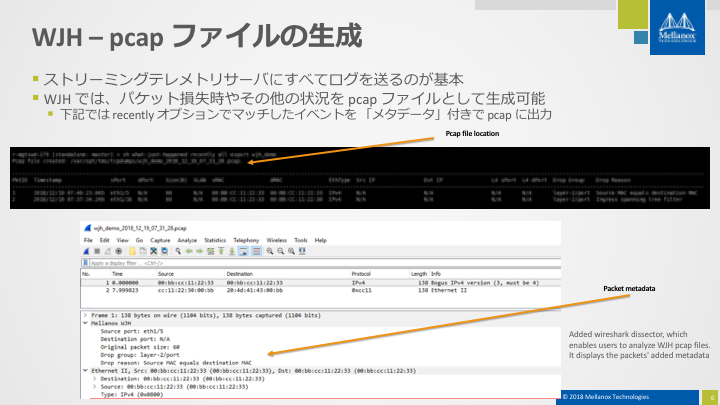The width and height of the screenshot is (720, 405).
Task: Open the Telephony menu
Action: (246, 240)
